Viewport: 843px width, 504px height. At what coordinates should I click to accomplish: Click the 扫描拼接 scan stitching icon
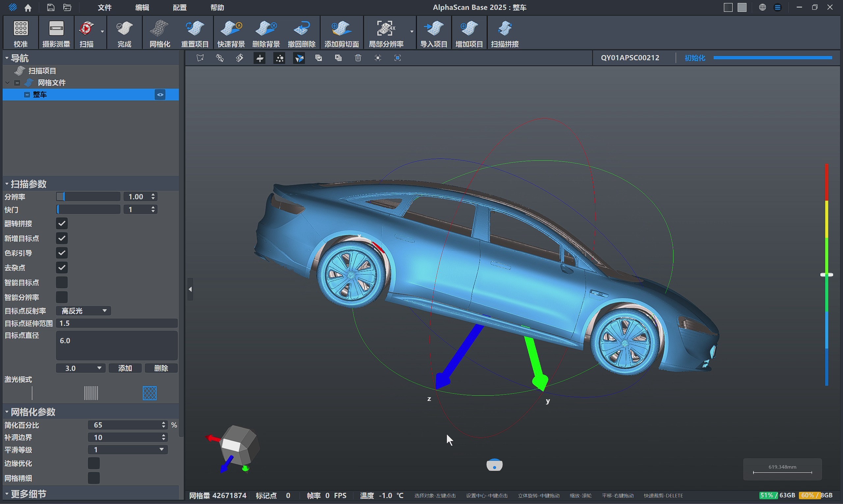505,33
